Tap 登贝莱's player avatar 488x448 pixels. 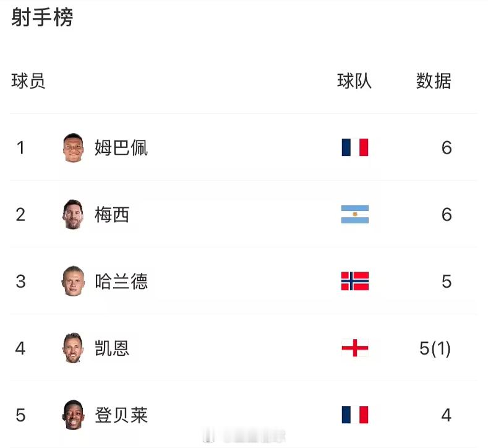[73, 415]
